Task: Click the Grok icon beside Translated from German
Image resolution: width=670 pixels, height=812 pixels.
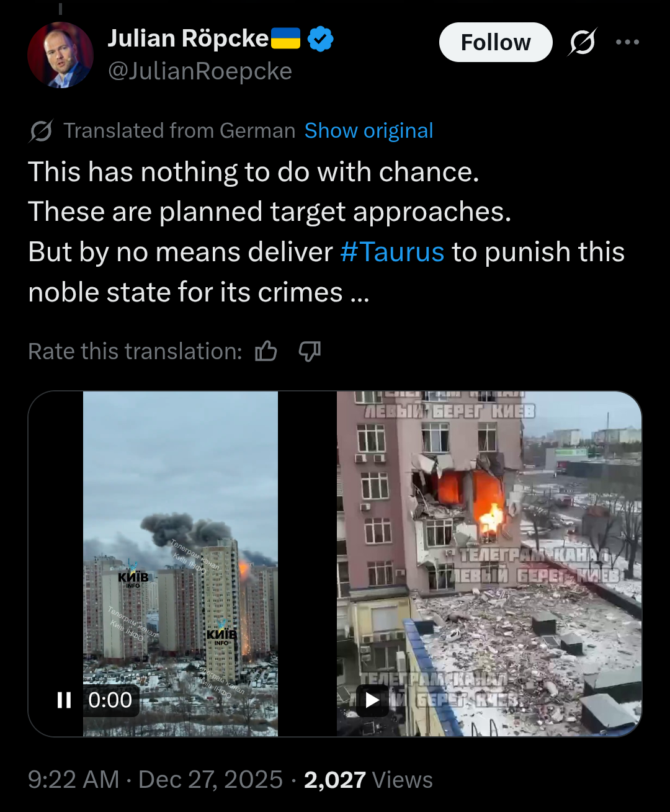Action: pos(41,131)
